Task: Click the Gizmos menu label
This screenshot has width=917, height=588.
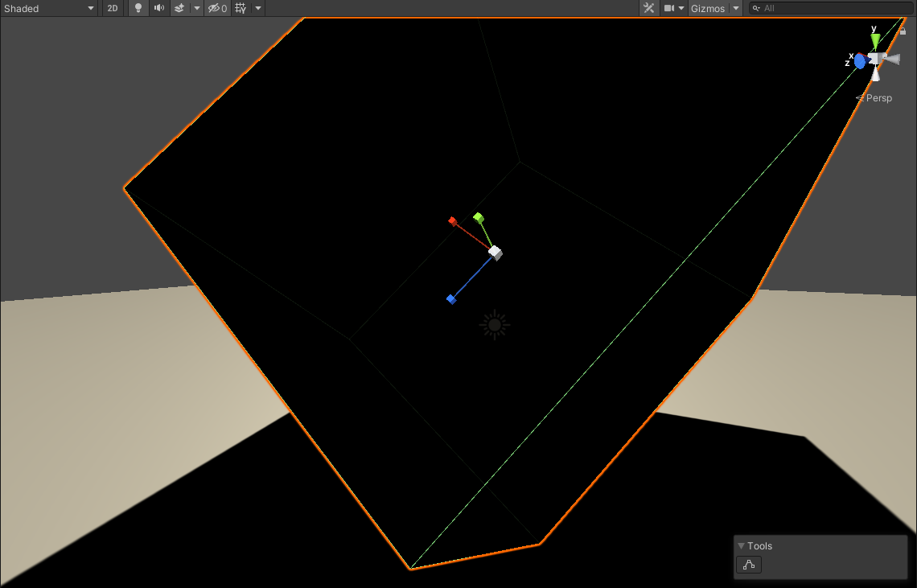Action: point(708,8)
